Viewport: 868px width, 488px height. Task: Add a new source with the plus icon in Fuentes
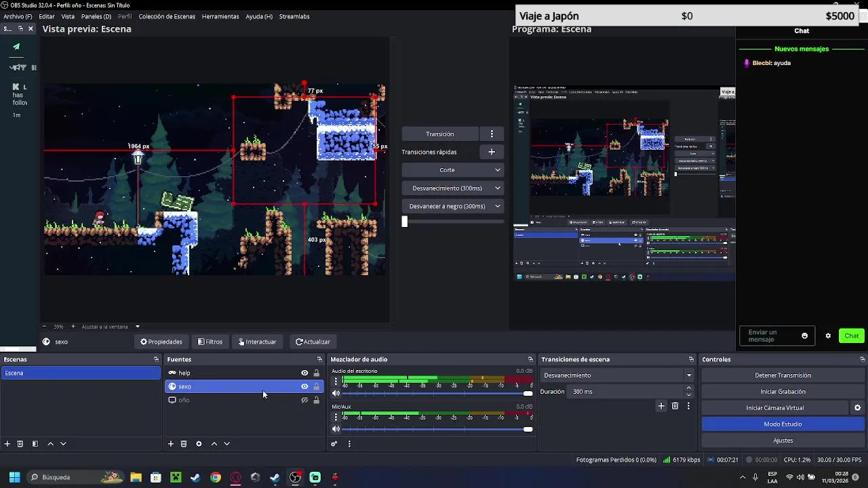point(171,444)
